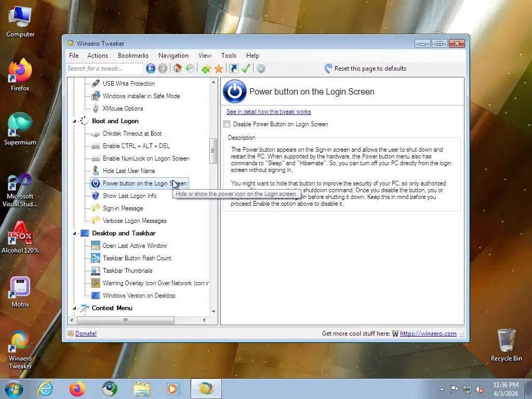Open Windows Media Player on taskbar

click(174, 389)
